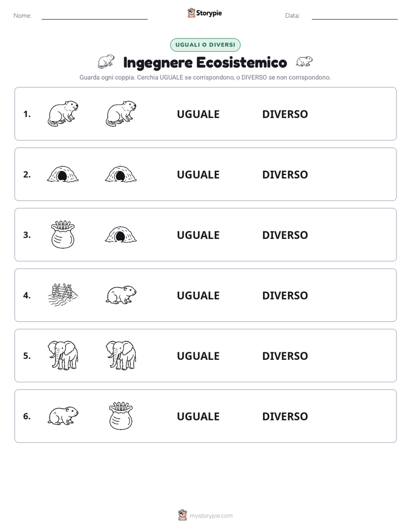Select DIVERSO in row 4
Viewport: 411px width, 532px height.
tap(285, 295)
